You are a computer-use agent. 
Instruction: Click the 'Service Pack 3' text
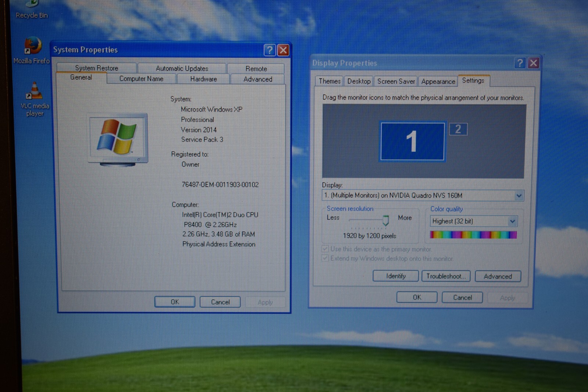(202, 140)
